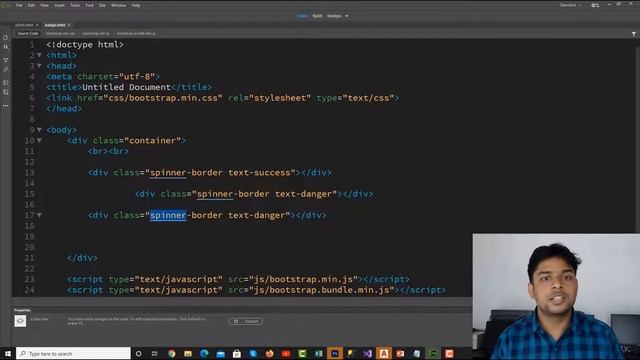Open the File menu
Screen dimensions: 640x360
tap(19, 5)
